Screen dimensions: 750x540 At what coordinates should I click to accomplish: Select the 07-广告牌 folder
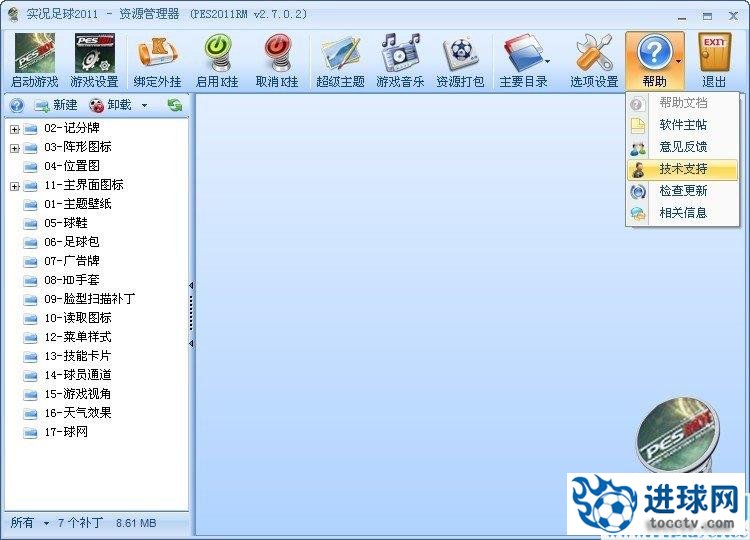(72, 261)
